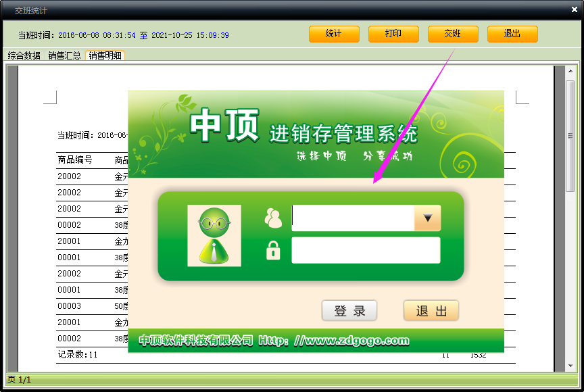Viewport: 584px width, 392px height.
Task: Click the vertical scrollbar thumb of the report
Action: [570, 136]
